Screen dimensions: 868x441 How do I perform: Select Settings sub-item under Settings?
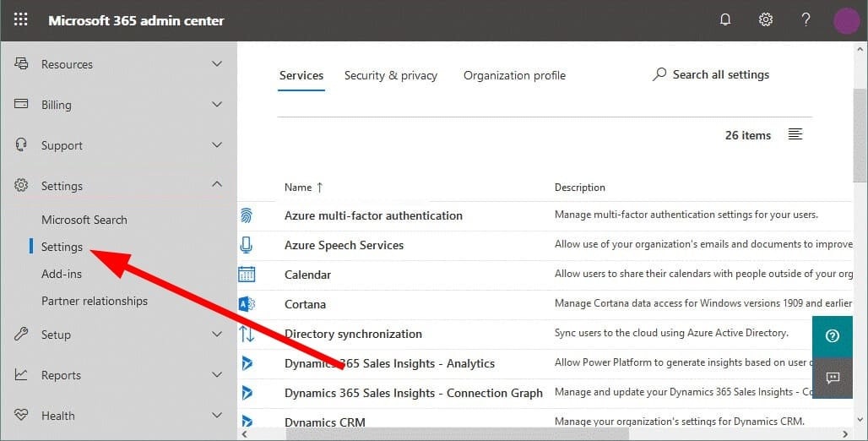click(x=62, y=247)
